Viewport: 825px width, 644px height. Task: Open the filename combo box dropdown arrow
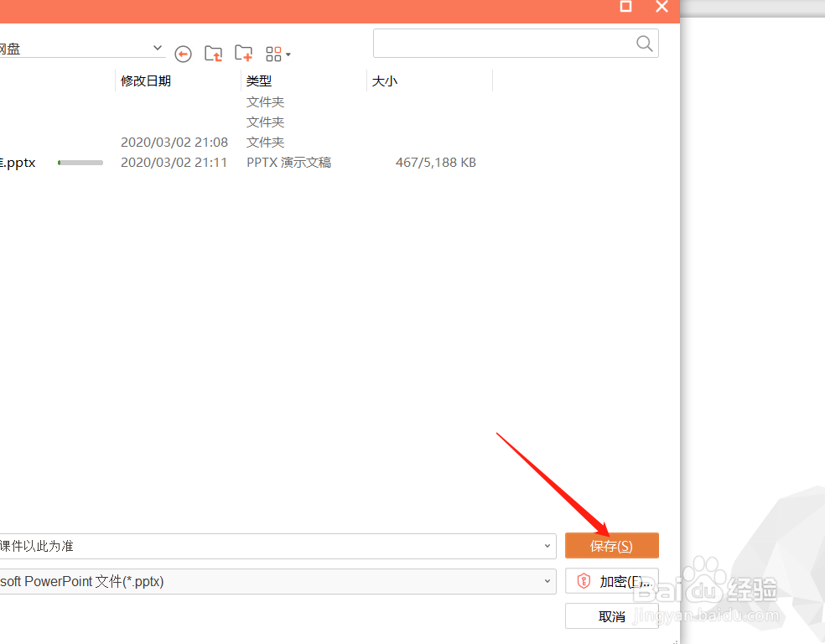coord(547,545)
